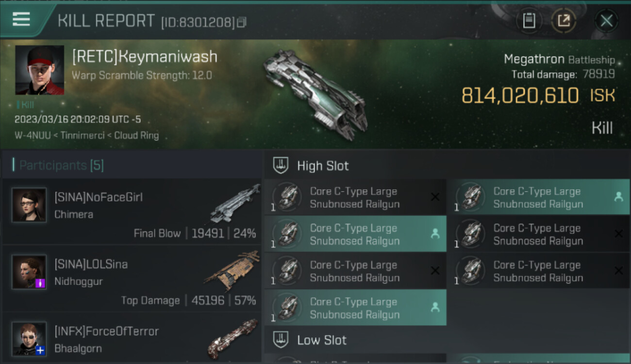Click the Chimera ship icon for NoFaceGirl
The width and height of the screenshot is (631, 364).
[234, 204]
